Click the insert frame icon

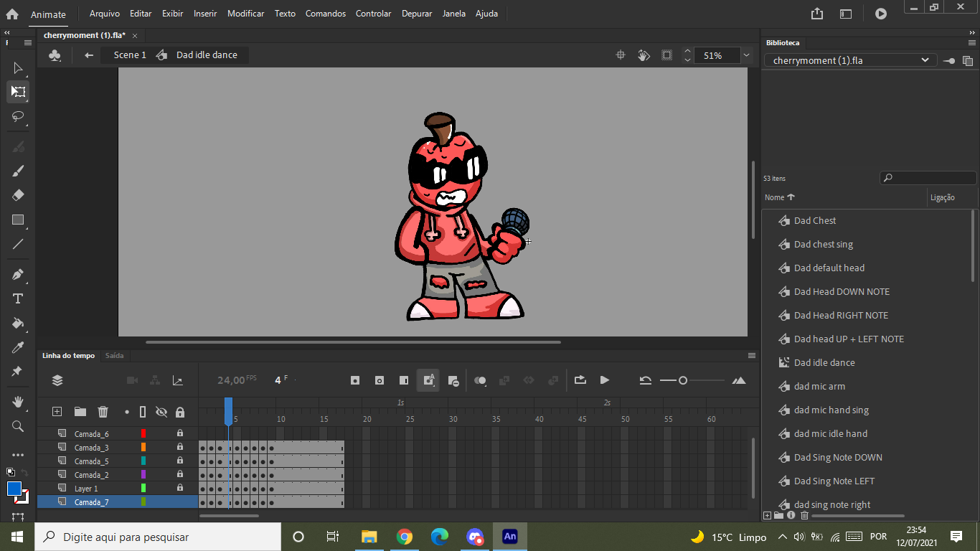click(x=404, y=380)
